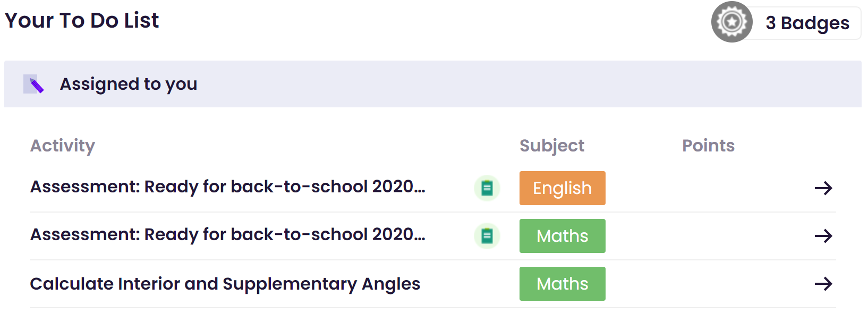
Task: Open Calculate Interior and Supplementary Angles activity
Action: tap(225, 284)
